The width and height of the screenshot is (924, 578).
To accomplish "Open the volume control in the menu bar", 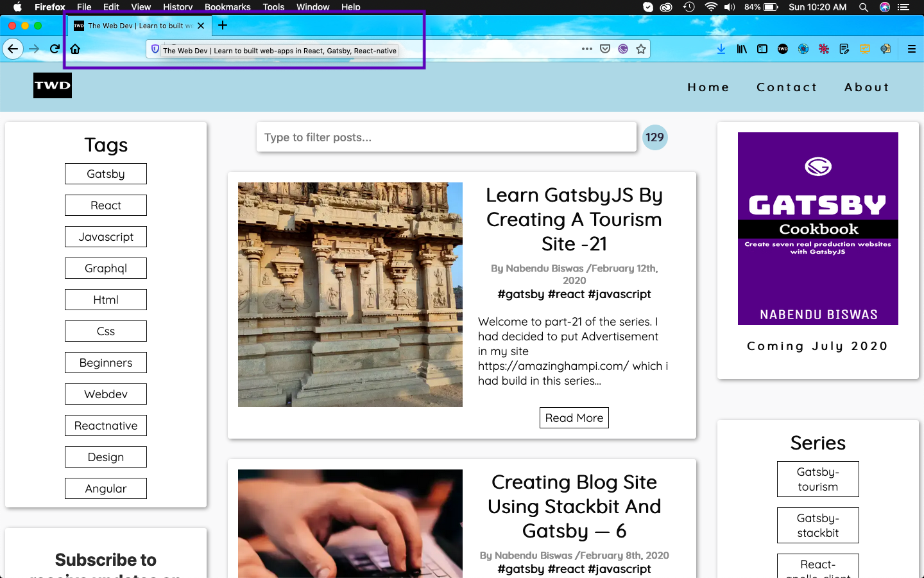I will coord(730,7).
